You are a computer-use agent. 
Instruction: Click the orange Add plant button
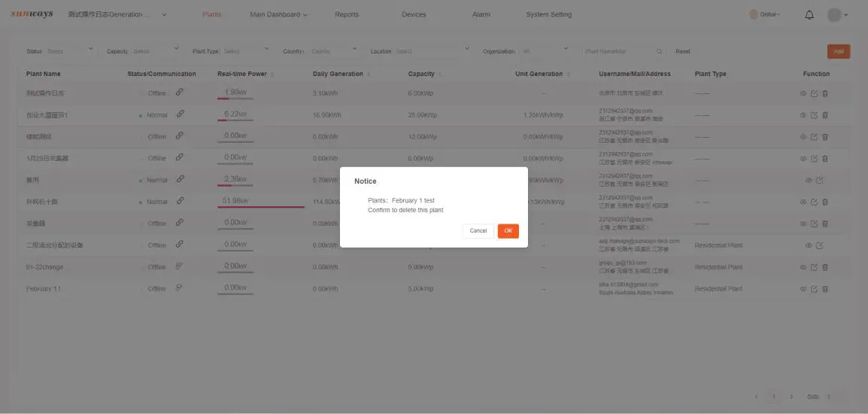(x=839, y=51)
